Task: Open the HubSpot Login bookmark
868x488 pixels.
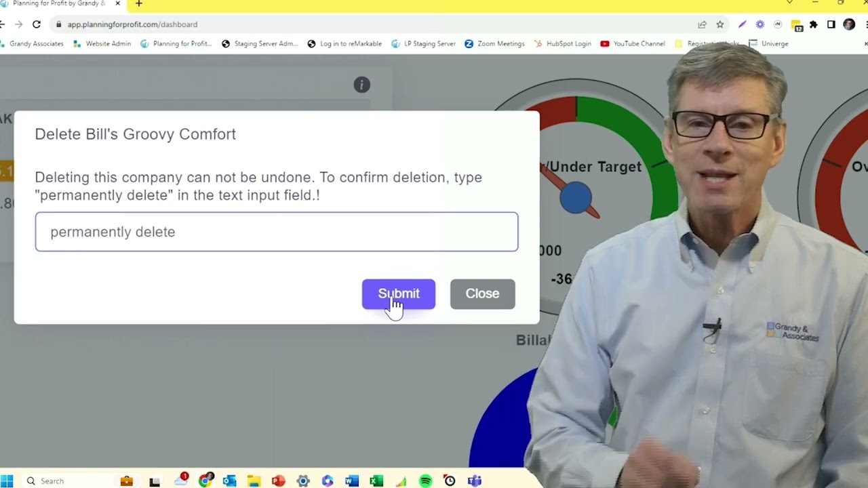Action: click(x=562, y=43)
